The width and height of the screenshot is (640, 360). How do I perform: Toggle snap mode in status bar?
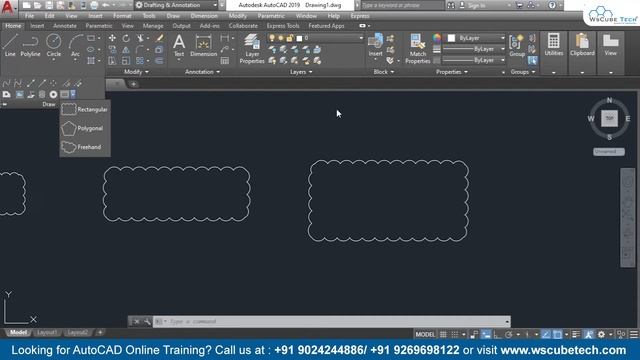[455, 334]
